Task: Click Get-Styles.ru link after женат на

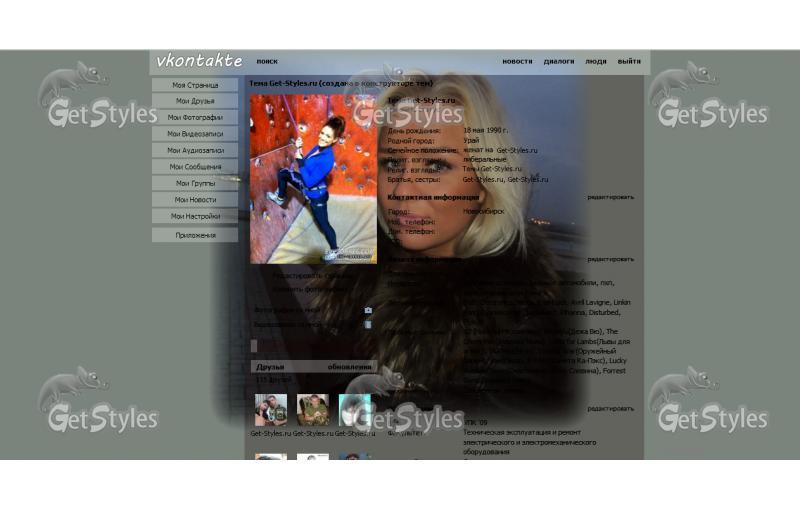Action: (517, 150)
